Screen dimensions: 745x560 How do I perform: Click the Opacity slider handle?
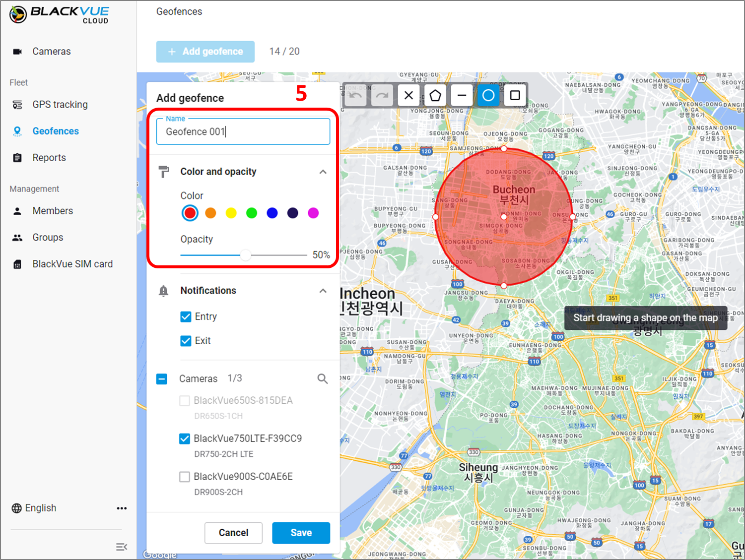click(x=246, y=255)
